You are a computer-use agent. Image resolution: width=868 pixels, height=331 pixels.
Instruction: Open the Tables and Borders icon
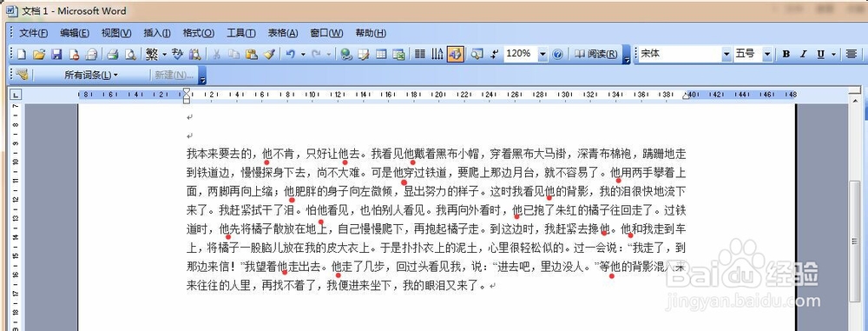pos(364,55)
